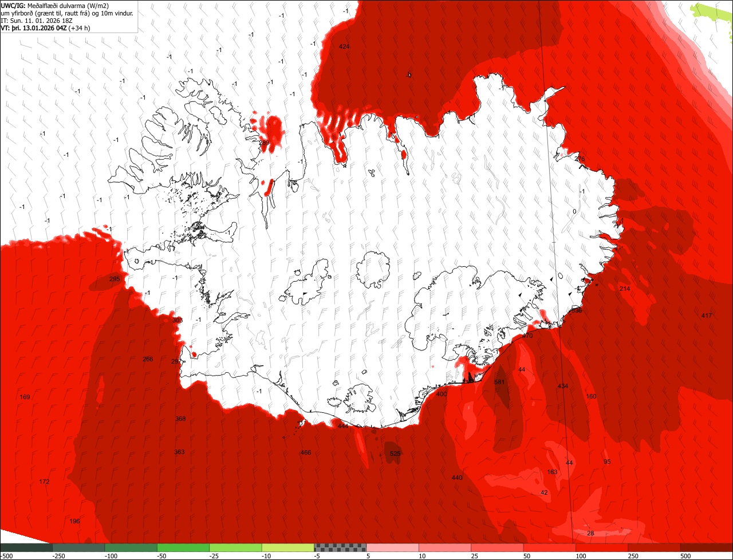
Task: Pick the yellow-green -10 to -5 legend swatch
Action: pyautogui.click(x=288, y=547)
